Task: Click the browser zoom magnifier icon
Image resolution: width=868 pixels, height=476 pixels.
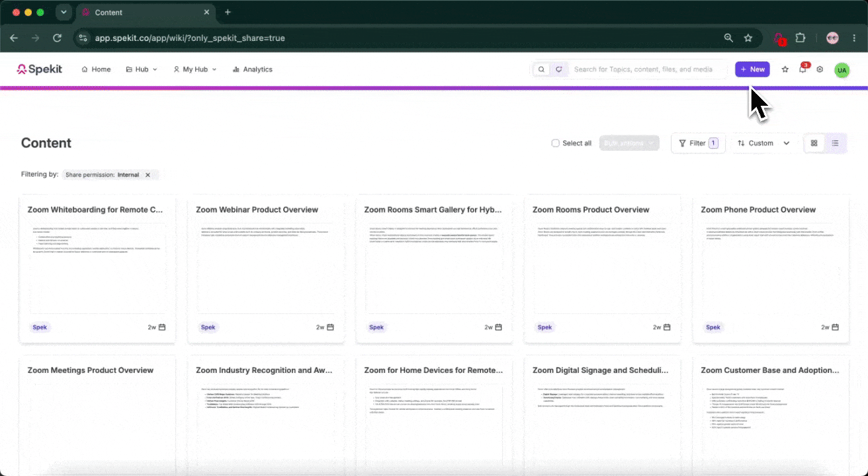Action: coord(728,38)
